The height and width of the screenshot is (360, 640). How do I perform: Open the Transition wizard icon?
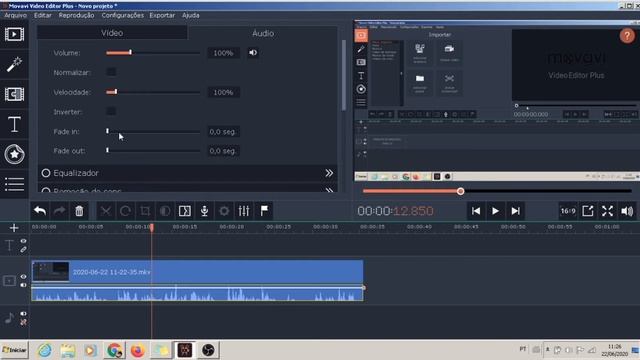[x=184, y=211]
